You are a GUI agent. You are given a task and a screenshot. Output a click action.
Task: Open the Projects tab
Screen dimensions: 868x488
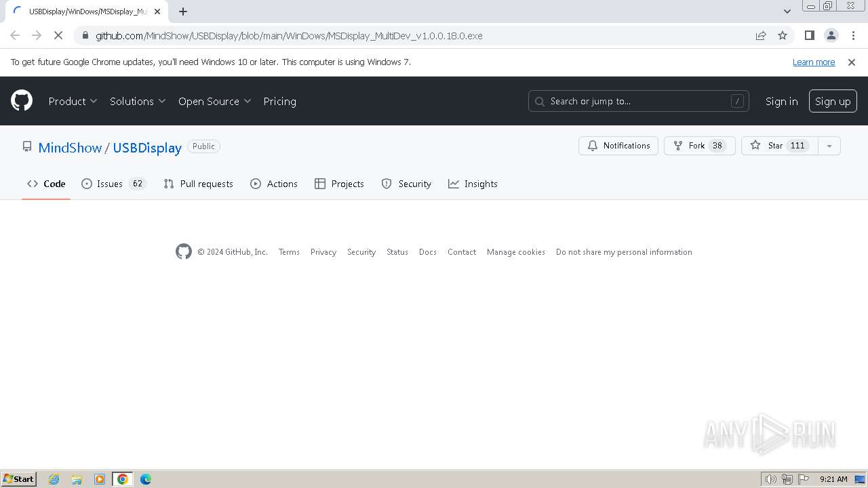click(339, 184)
